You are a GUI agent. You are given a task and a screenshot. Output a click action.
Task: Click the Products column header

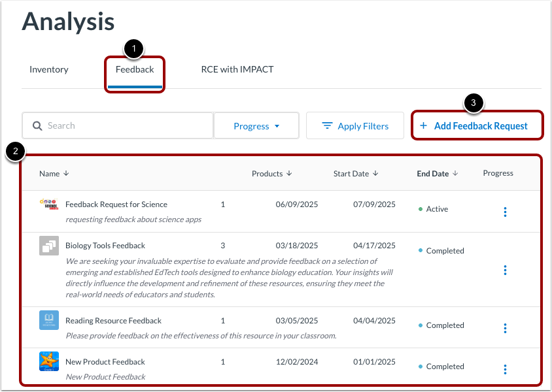(267, 174)
